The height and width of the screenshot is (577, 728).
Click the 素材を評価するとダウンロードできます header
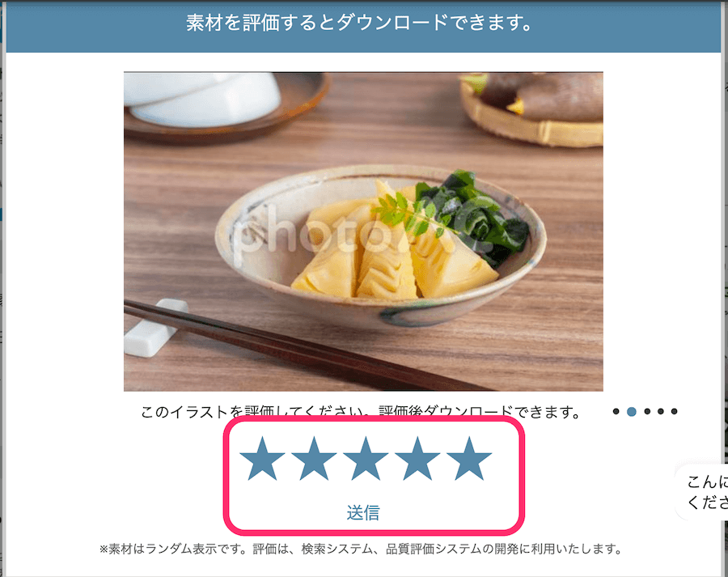coord(359,23)
